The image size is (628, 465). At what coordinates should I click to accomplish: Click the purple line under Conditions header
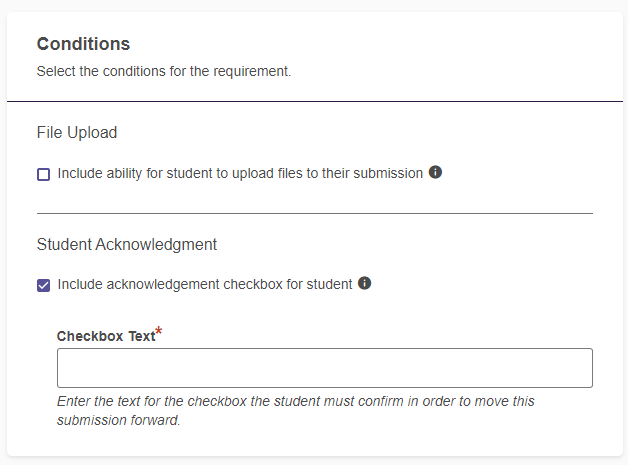[315, 101]
